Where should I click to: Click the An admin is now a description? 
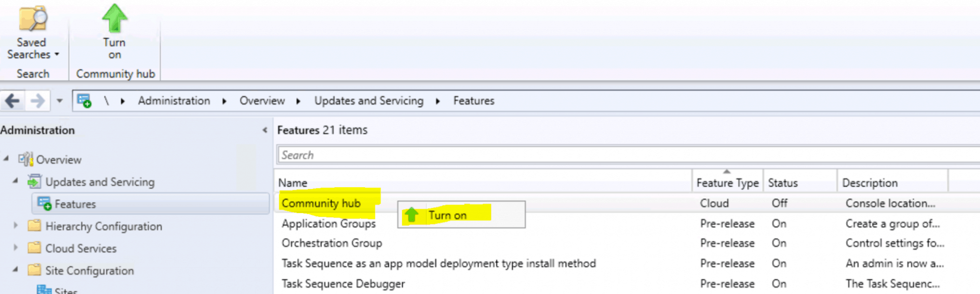(895, 263)
